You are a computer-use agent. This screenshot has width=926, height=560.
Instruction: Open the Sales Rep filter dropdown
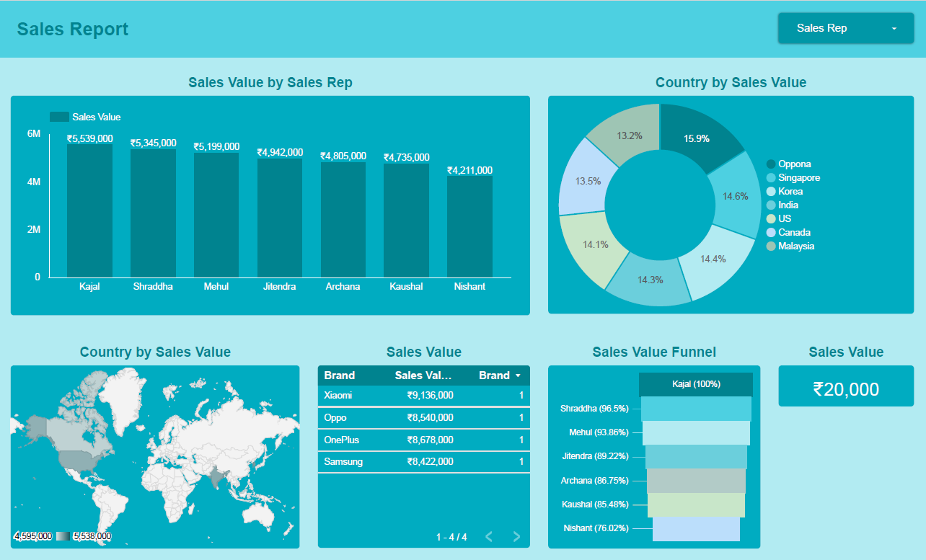(x=846, y=28)
